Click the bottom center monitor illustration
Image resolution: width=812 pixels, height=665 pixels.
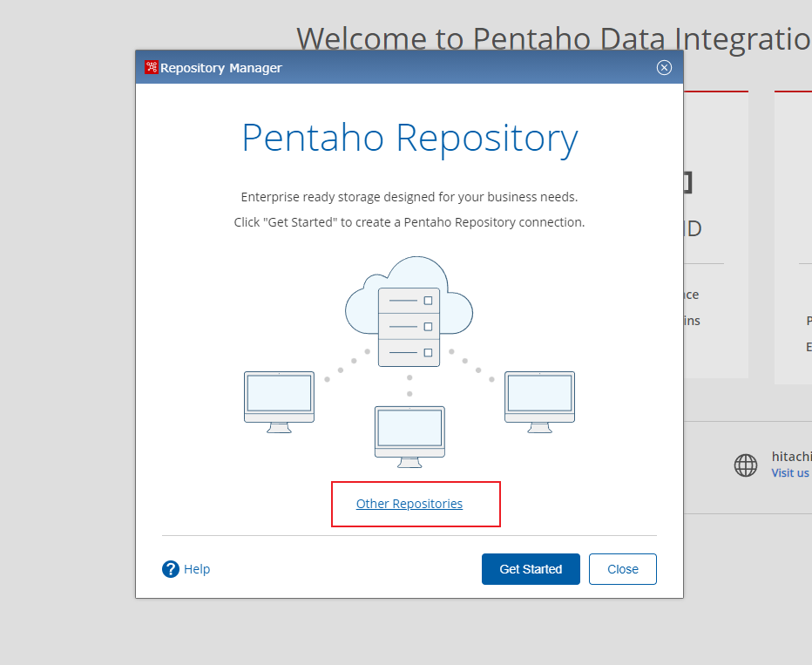(x=409, y=438)
